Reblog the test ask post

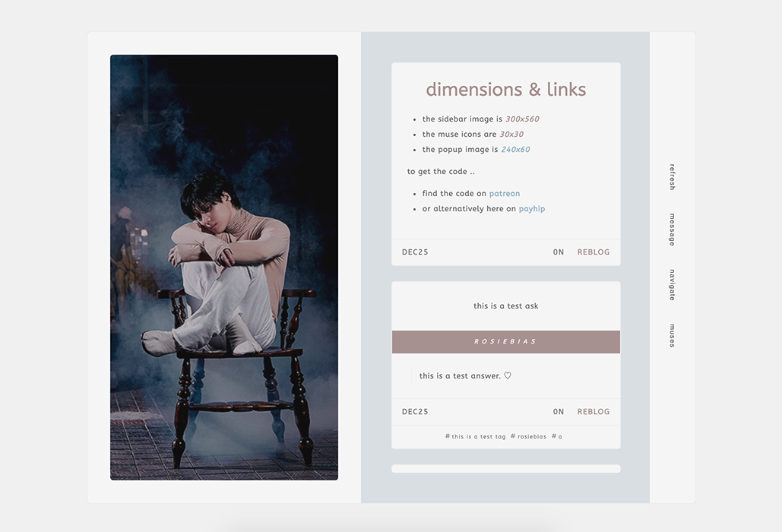pos(593,412)
